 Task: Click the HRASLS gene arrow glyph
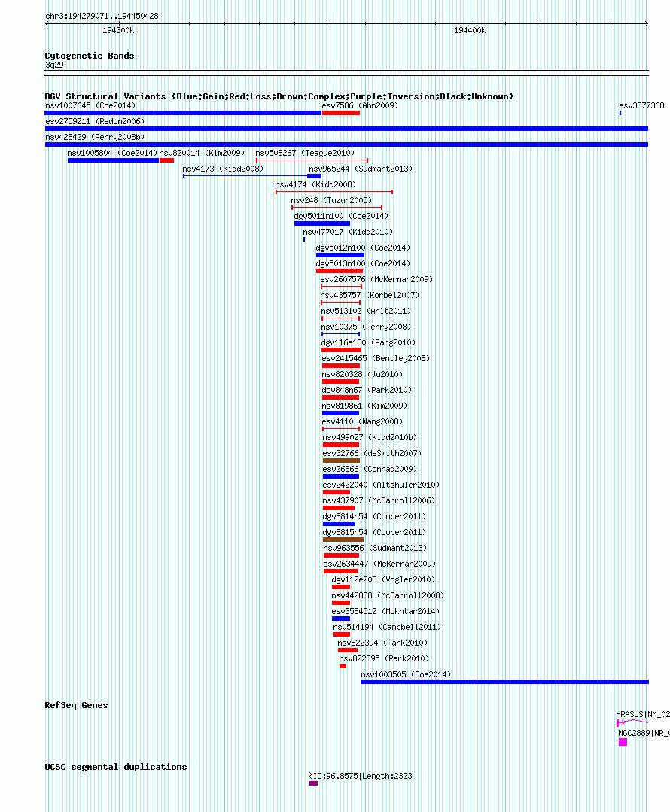coord(632,722)
